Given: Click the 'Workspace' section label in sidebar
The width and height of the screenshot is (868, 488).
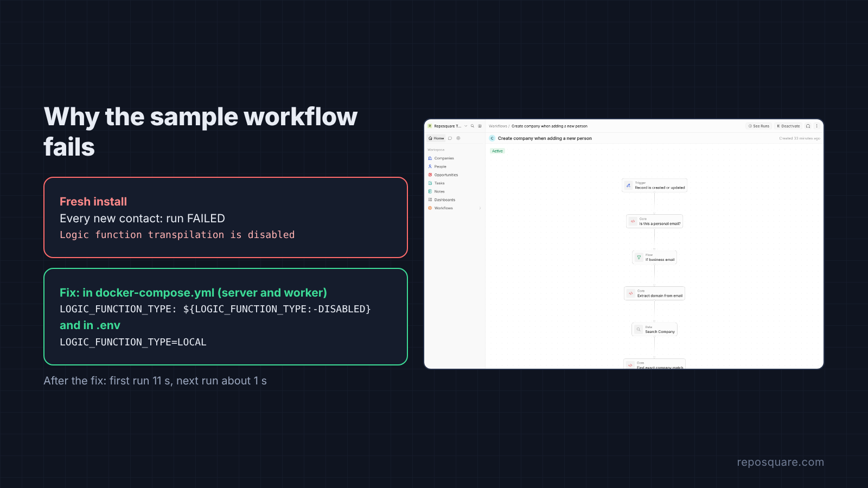Looking at the screenshot, I should click(x=436, y=150).
